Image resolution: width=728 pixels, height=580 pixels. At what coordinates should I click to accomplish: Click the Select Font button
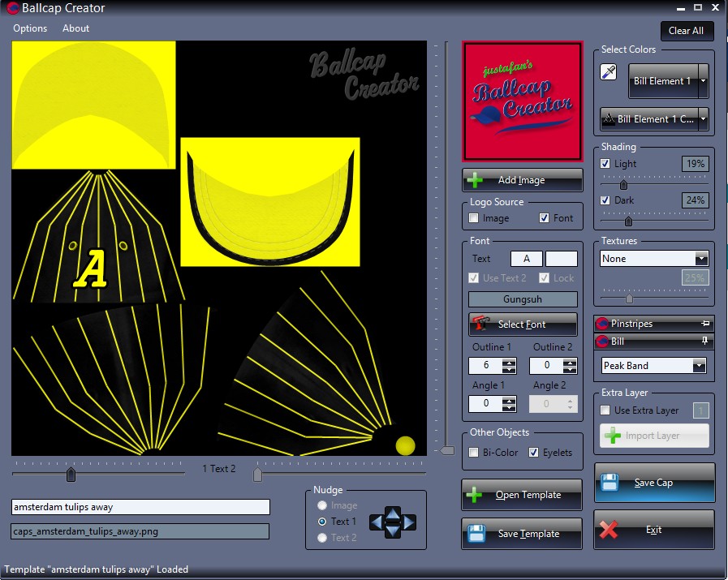pyautogui.click(x=523, y=324)
